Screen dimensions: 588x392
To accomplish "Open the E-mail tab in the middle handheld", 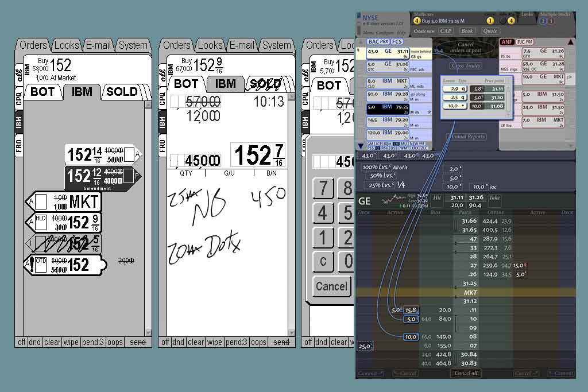I will click(242, 45).
